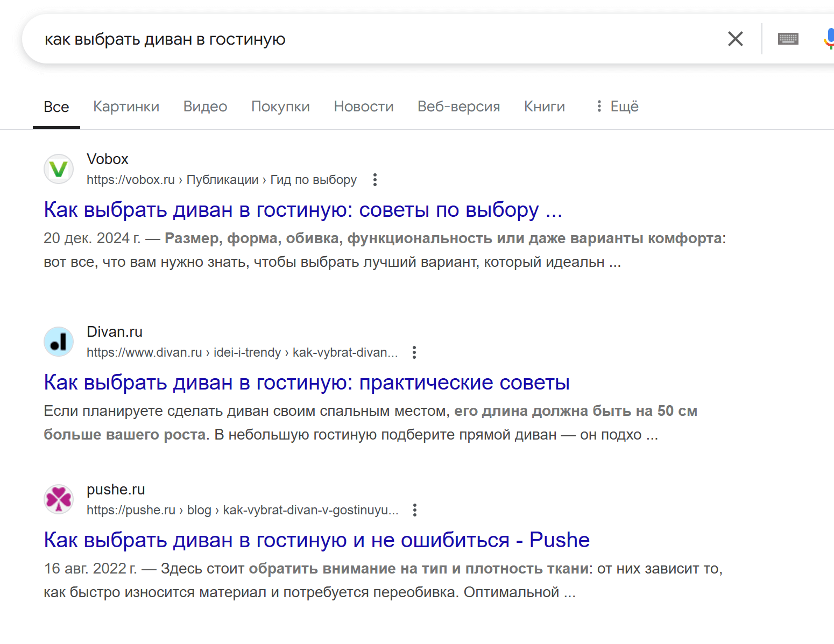Open the on-screen keyboard icon
The image size is (834, 644).
pyautogui.click(x=788, y=38)
